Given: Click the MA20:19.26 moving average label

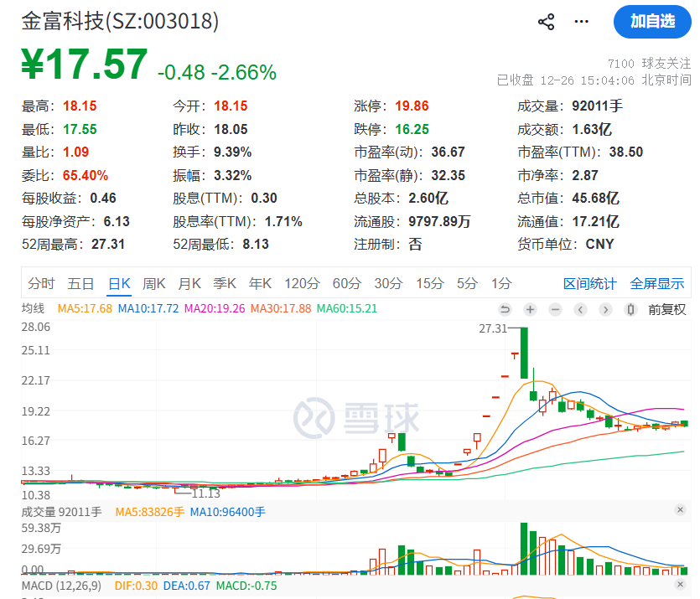Looking at the screenshot, I should (215, 308).
